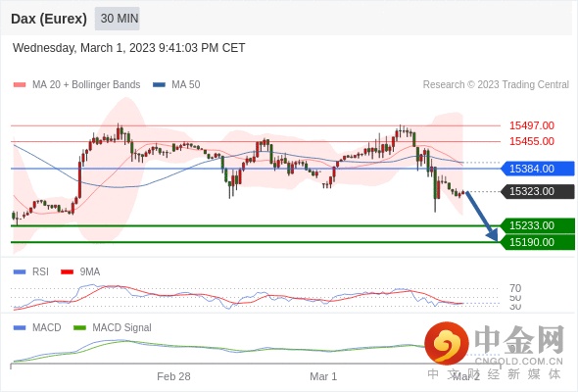
Task: Click the 30 MIN timeframe button
Action: (118, 19)
